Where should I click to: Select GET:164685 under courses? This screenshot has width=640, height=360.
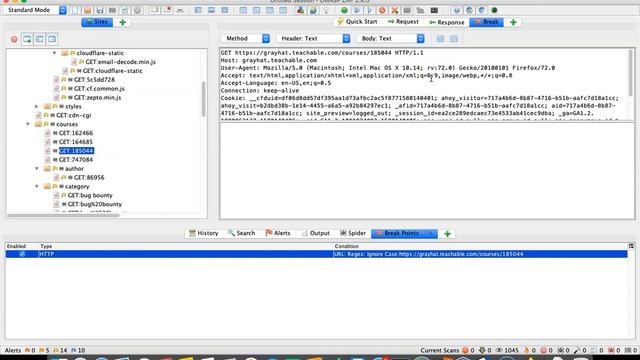tap(76, 142)
